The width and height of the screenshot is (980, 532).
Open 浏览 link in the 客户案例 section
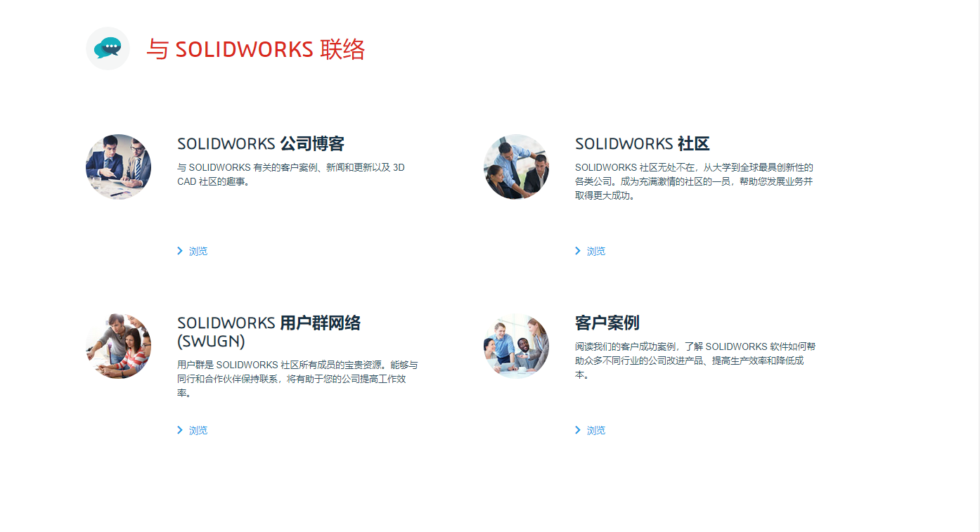point(595,430)
